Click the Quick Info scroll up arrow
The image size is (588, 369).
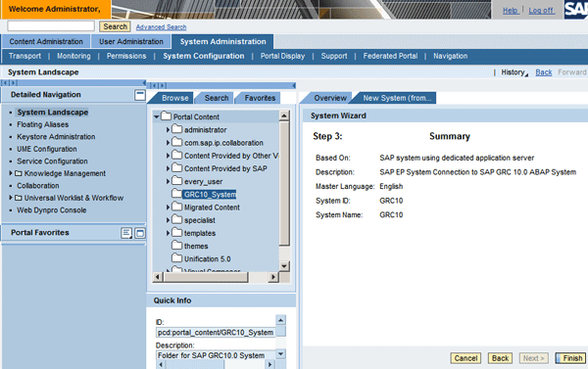tap(281, 320)
